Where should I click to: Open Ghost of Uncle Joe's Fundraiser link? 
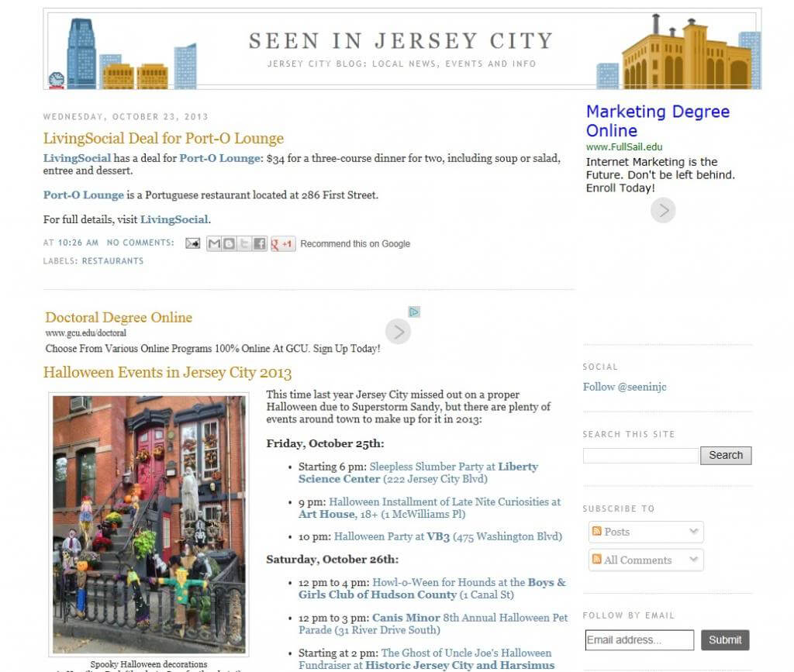[x=426, y=660]
